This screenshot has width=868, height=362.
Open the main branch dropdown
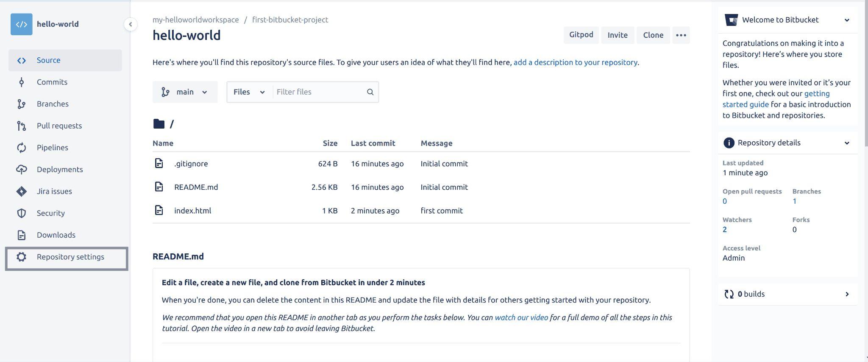[x=185, y=92]
